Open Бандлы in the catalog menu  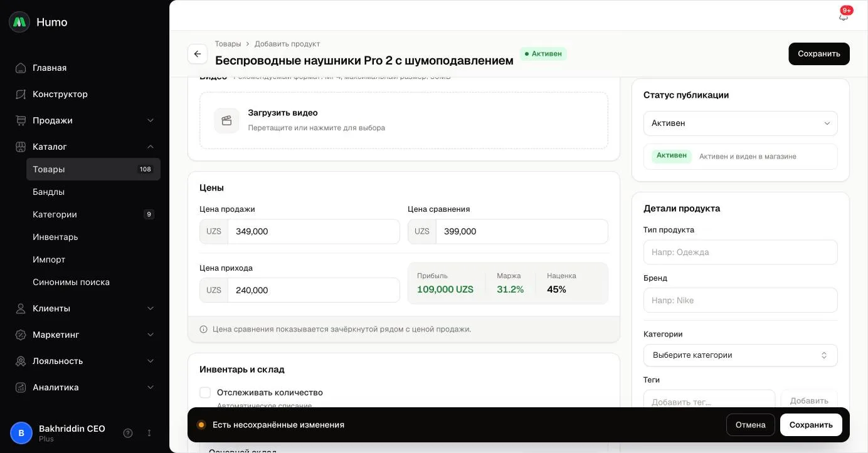tap(93, 192)
